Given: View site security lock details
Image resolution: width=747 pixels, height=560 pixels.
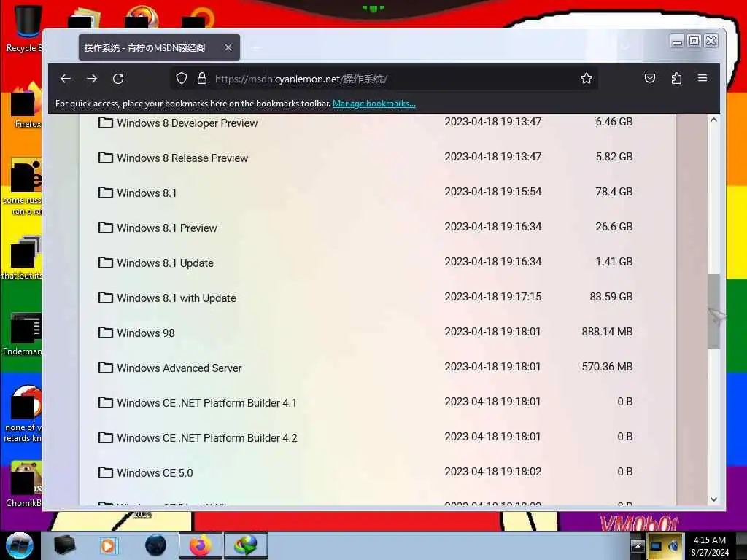Looking at the screenshot, I should coord(202,79).
